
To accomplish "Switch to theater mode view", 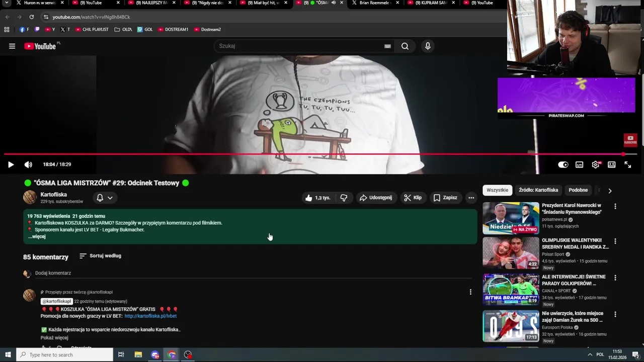I will [x=612, y=164].
